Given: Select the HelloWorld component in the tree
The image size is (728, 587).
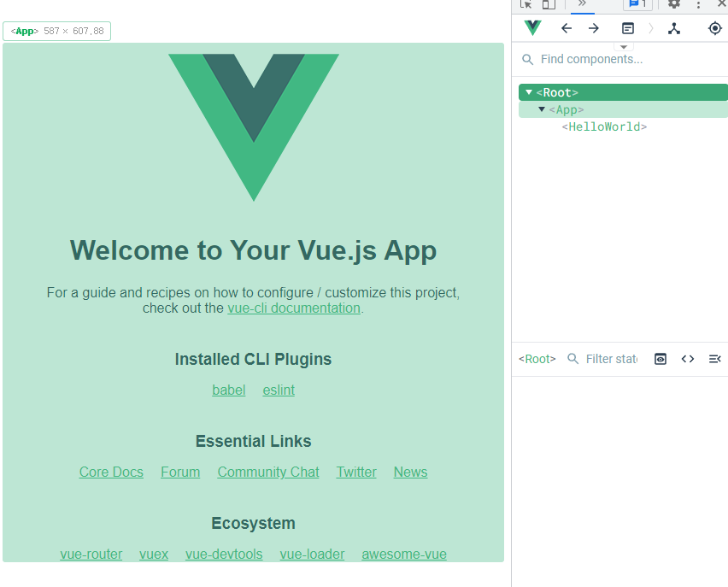Looking at the screenshot, I should [604, 126].
